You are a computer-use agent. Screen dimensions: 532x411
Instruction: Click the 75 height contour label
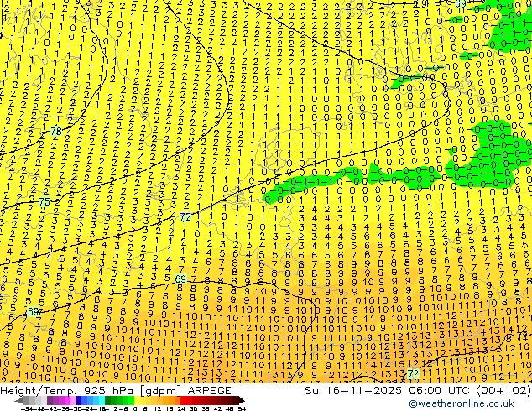pyautogui.click(x=44, y=202)
